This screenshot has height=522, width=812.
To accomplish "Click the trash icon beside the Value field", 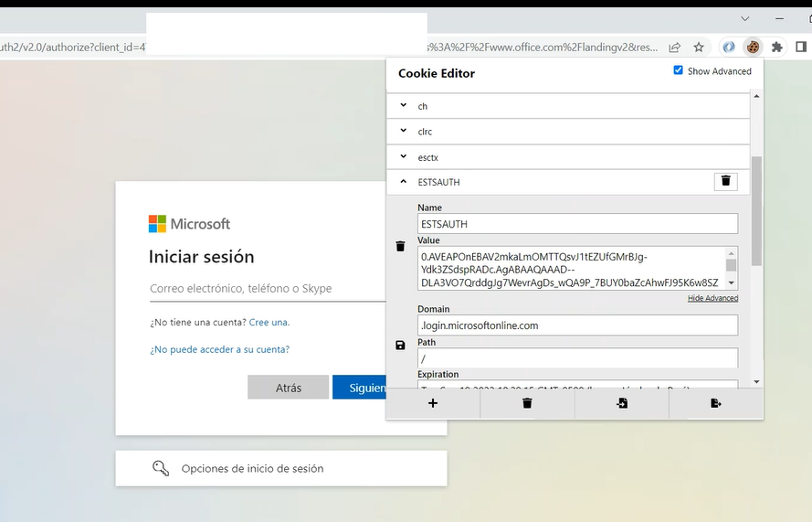I will click(x=400, y=246).
